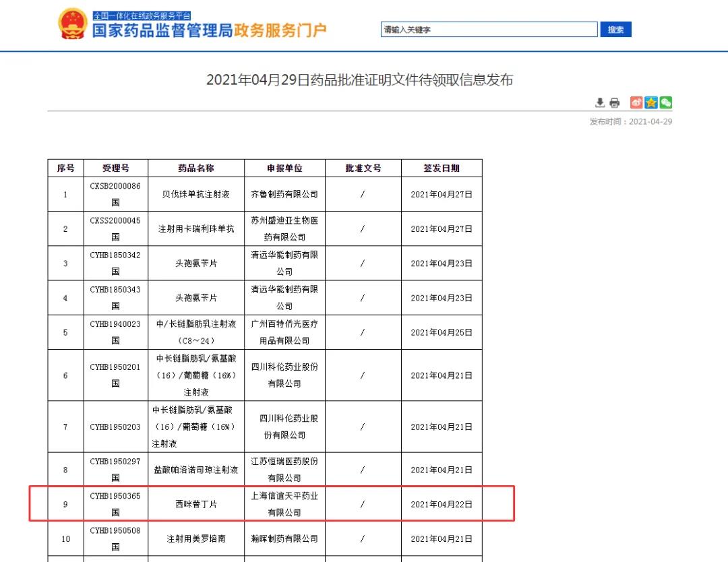
Task: Click the national emblem logo
Action: [73, 24]
